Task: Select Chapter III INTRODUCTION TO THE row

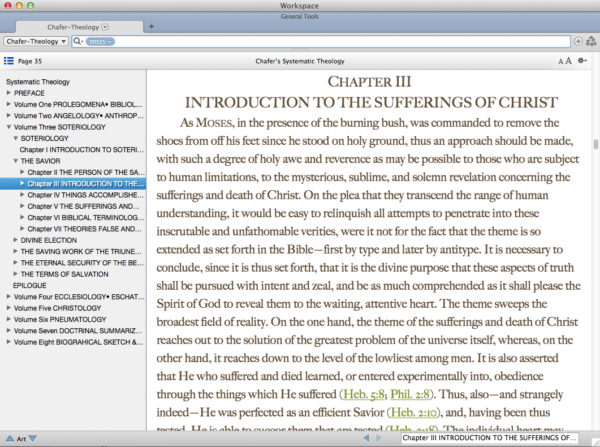Action: tap(73, 184)
